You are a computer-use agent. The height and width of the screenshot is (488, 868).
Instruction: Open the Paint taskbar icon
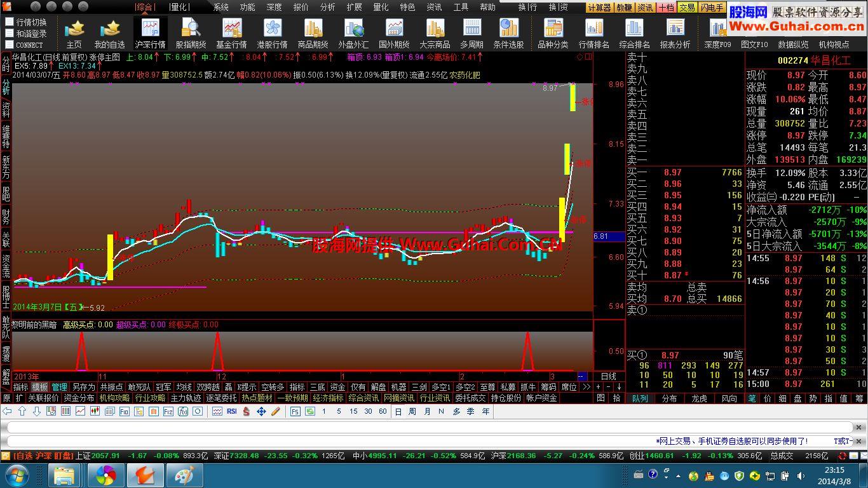click(x=184, y=475)
